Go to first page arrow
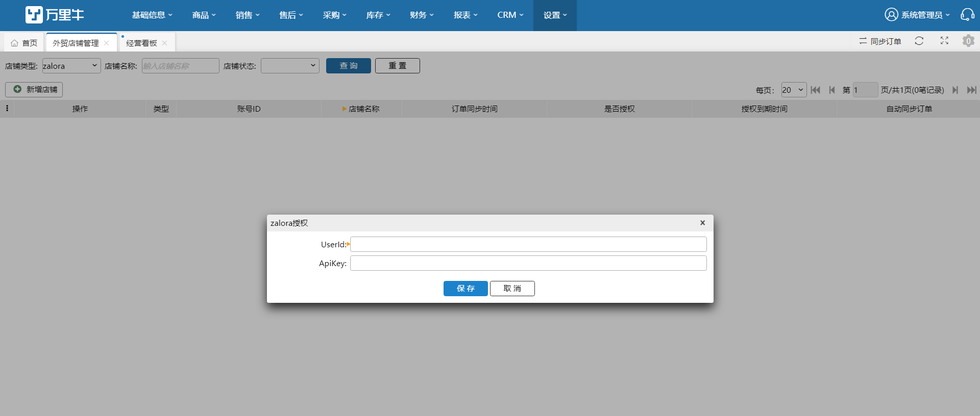 (816, 90)
